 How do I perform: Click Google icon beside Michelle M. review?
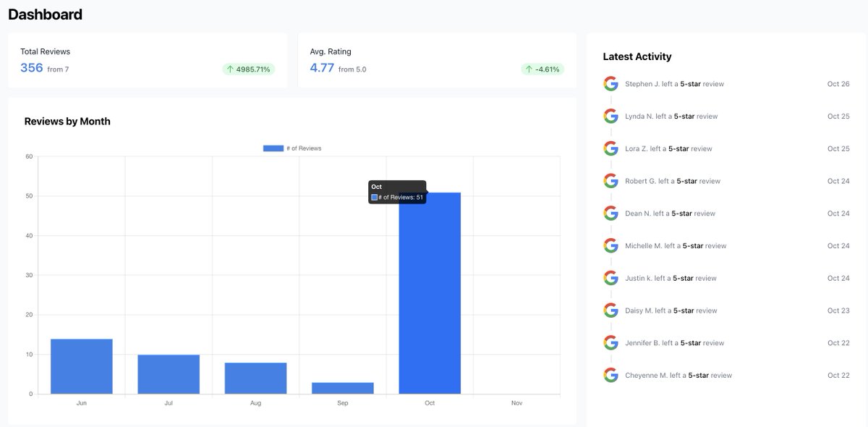(x=610, y=245)
